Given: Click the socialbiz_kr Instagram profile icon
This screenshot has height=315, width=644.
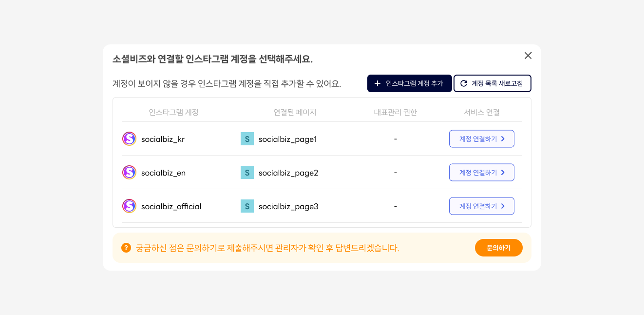Looking at the screenshot, I should 129,139.
